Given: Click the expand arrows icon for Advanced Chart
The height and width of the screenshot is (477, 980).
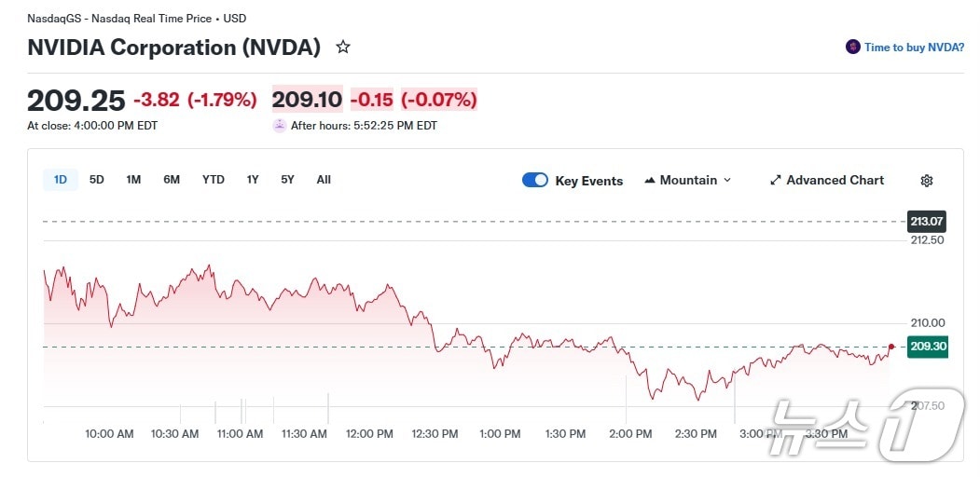Looking at the screenshot, I should 776,181.
